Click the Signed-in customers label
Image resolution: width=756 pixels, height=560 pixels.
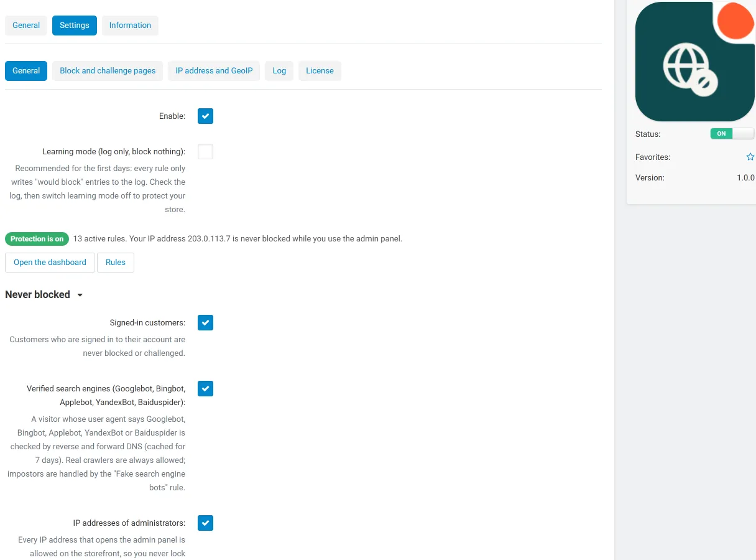click(147, 323)
